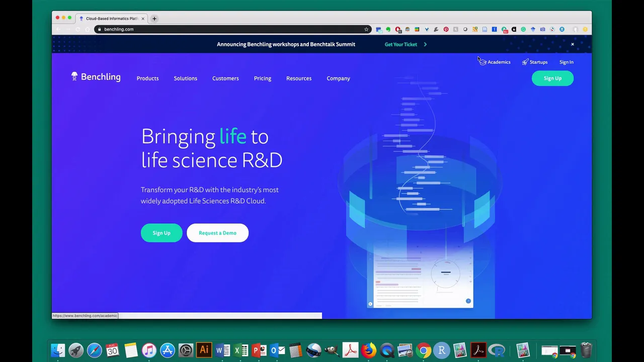Screen dimensions: 644x362
Task: Open PowerPoint from the dock
Action: coord(259,350)
